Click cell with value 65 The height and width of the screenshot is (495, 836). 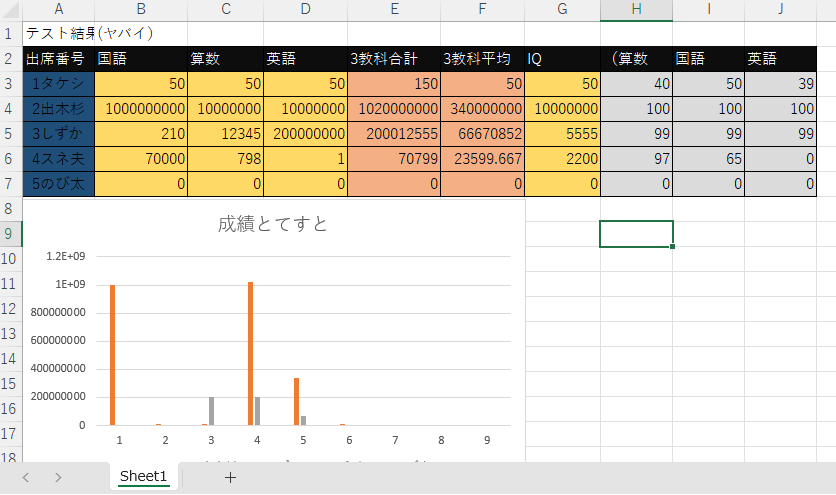tap(709, 159)
